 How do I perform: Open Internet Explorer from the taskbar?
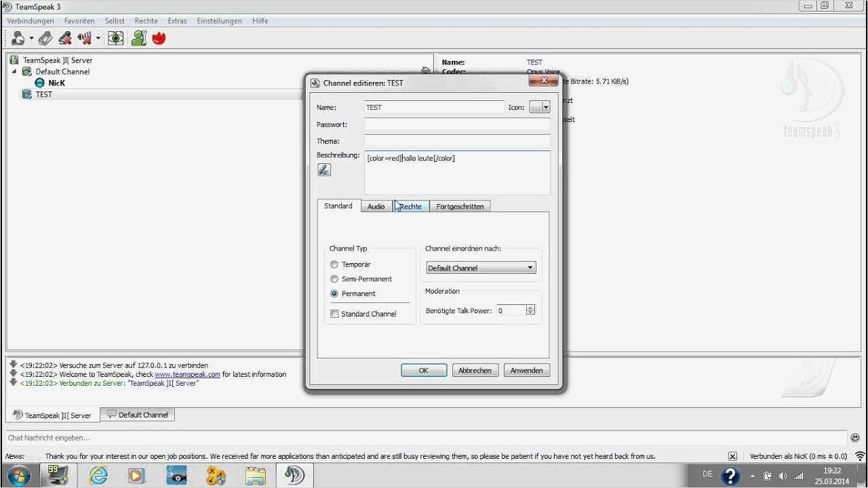tap(98, 475)
